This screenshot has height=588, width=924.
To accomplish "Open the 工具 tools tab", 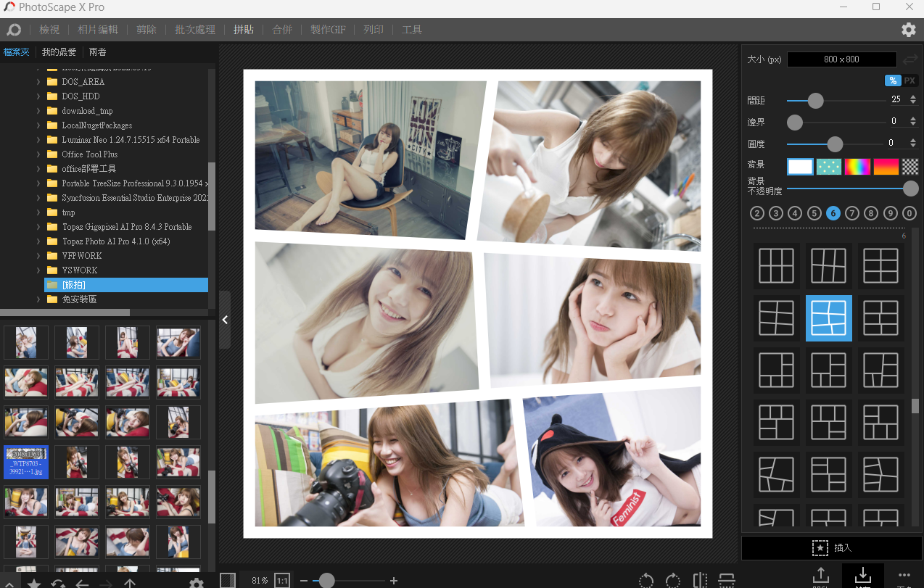I will [412, 30].
